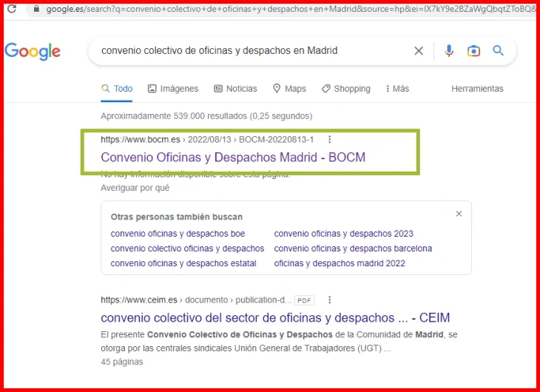Click the '45 páginas' text
The height and width of the screenshot is (392, 540).
pyautogui.click(x=122, y=362)
